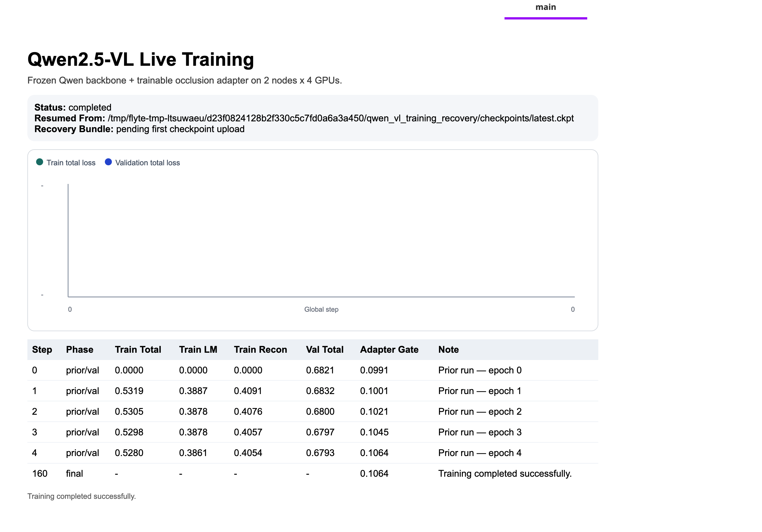Click the Resumed From checkpoint path

[340, 118]
